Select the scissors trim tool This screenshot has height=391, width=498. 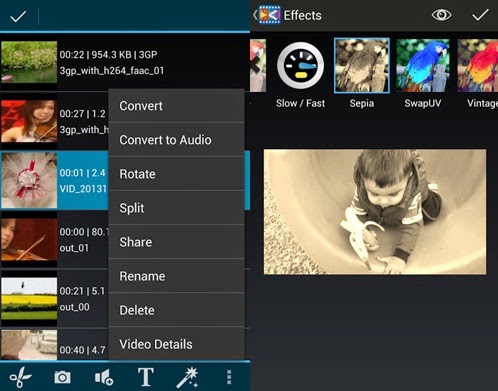20,377
